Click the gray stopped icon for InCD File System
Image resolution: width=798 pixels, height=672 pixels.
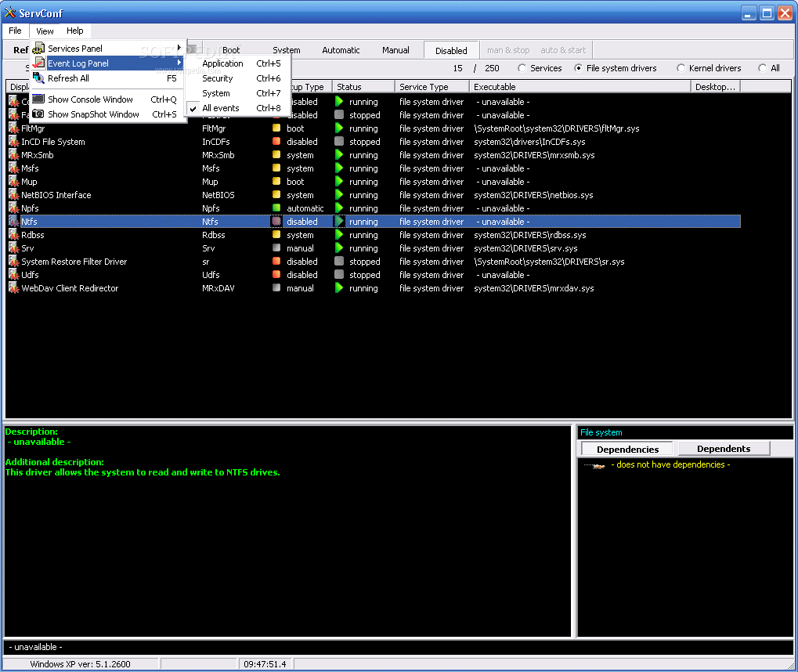tap(339, 142)
